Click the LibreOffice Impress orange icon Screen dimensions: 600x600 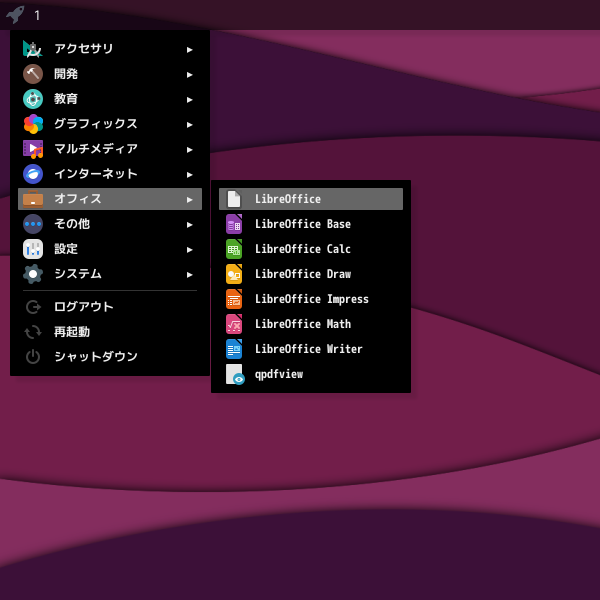click(x=234, y=299)
